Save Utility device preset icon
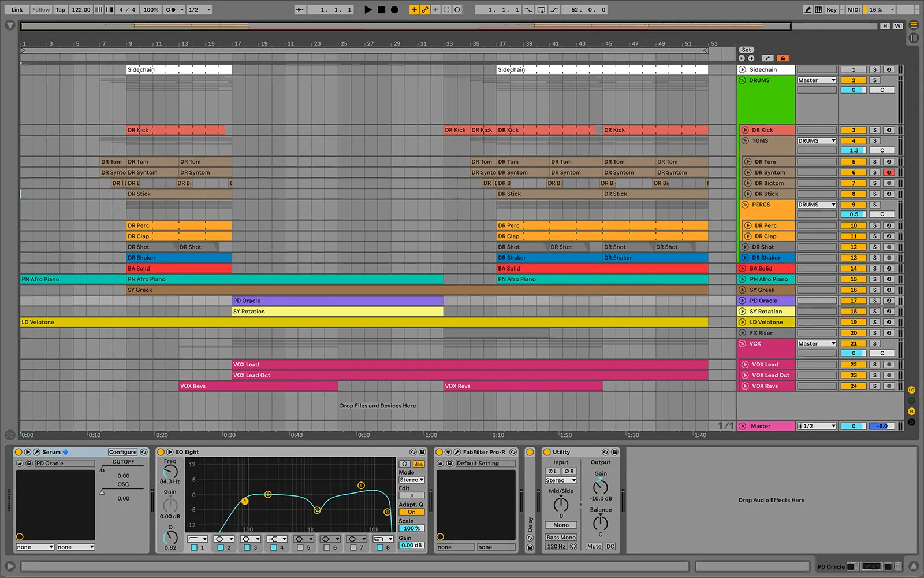 (614, 452)
